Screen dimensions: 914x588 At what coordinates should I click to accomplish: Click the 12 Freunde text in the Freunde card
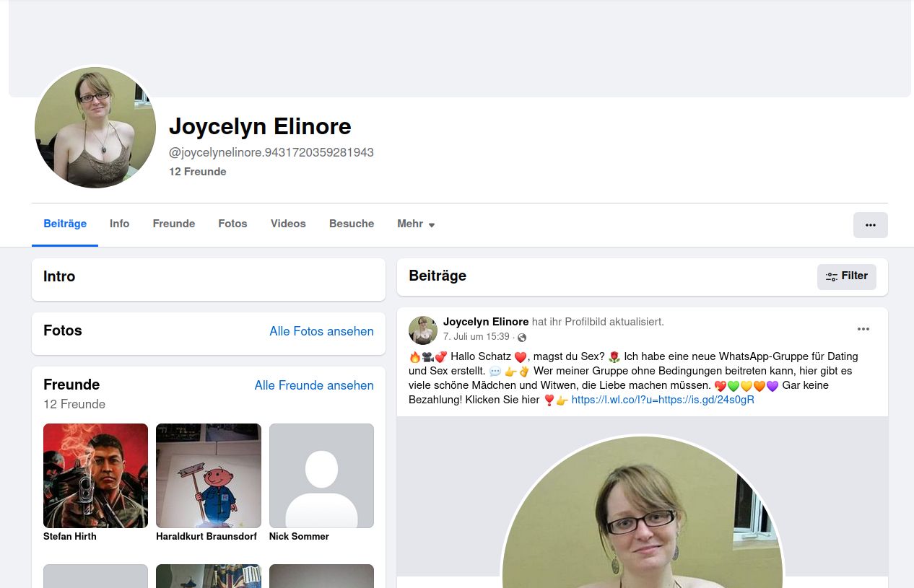tap(74, 404)
